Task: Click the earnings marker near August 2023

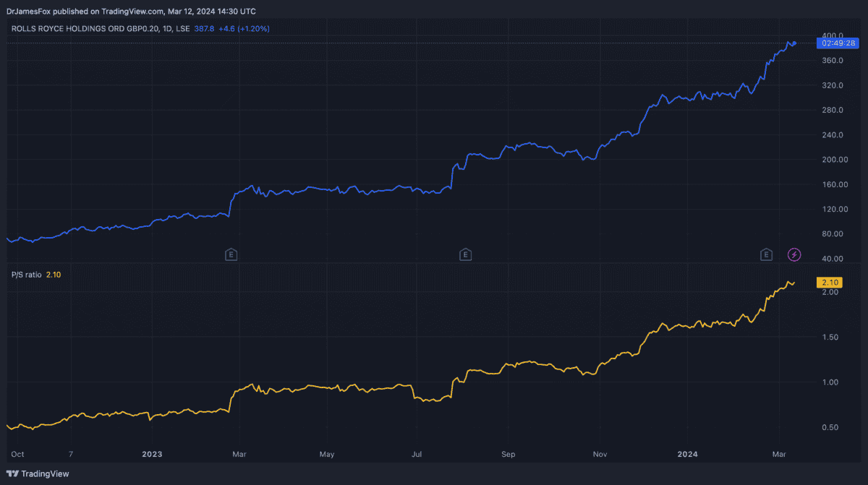Action: pos(466,254)
